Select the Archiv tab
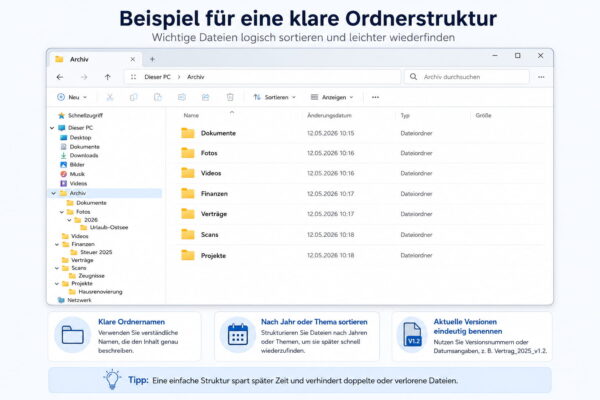This screenshot has height=400, width=600. (x=96, y=59)
